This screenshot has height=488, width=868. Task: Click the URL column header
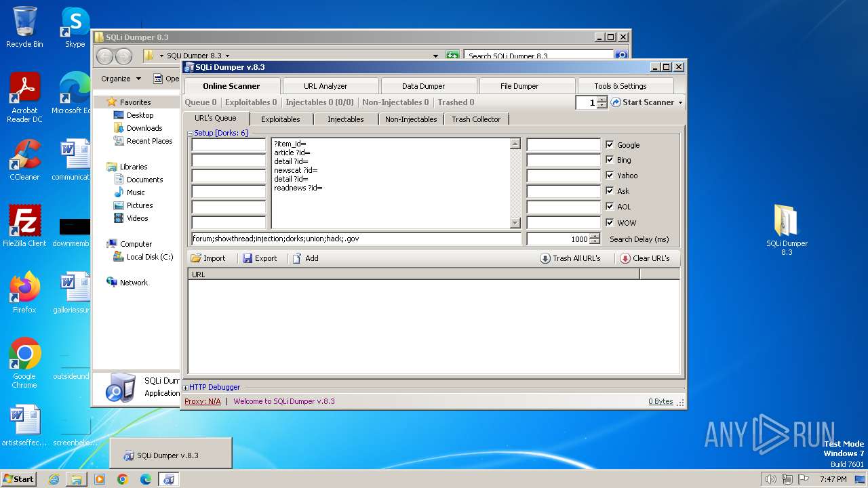pyautogui.click(x=414, y=274)
